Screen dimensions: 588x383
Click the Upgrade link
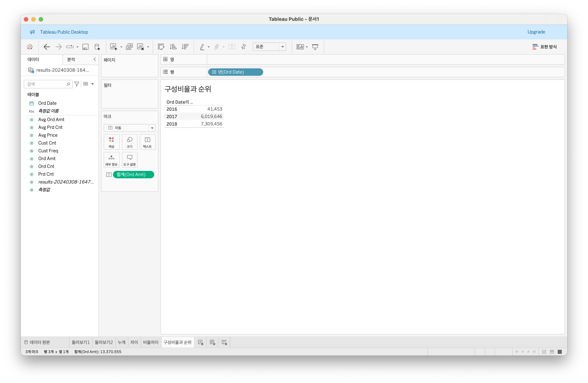pos(536,32)
